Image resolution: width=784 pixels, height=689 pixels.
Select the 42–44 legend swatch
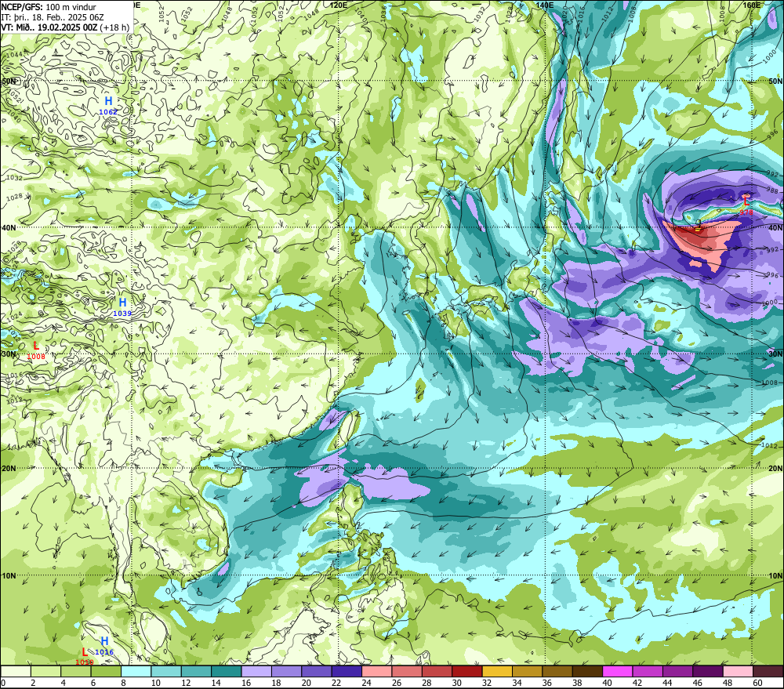648,671
